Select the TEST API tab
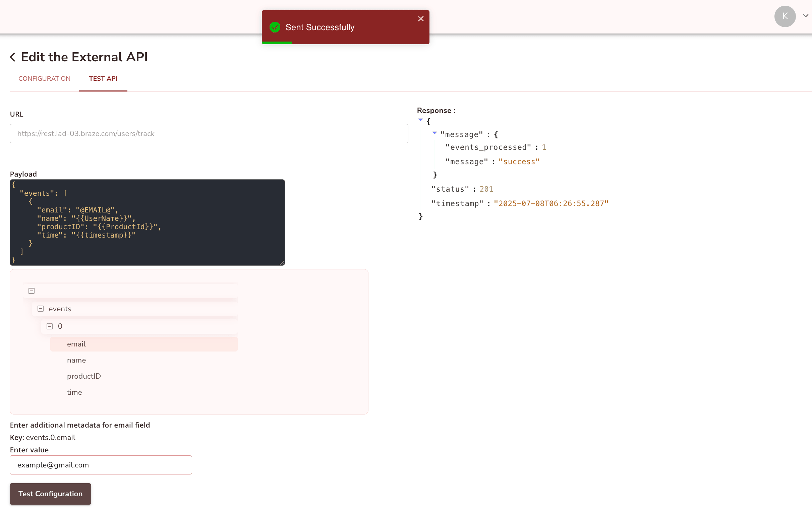This screenshot has width=812, height=511. [103, 78]
